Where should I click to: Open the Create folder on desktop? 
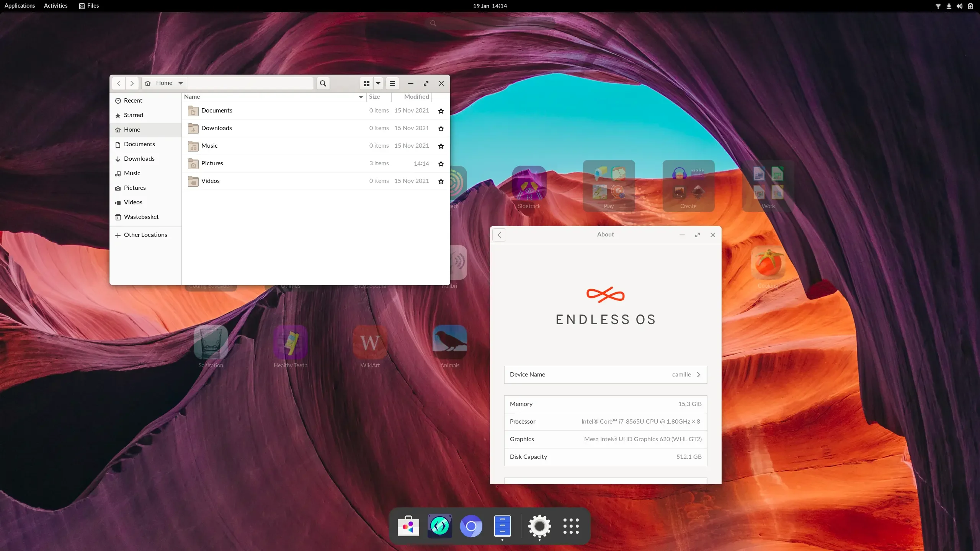point(688,186)
